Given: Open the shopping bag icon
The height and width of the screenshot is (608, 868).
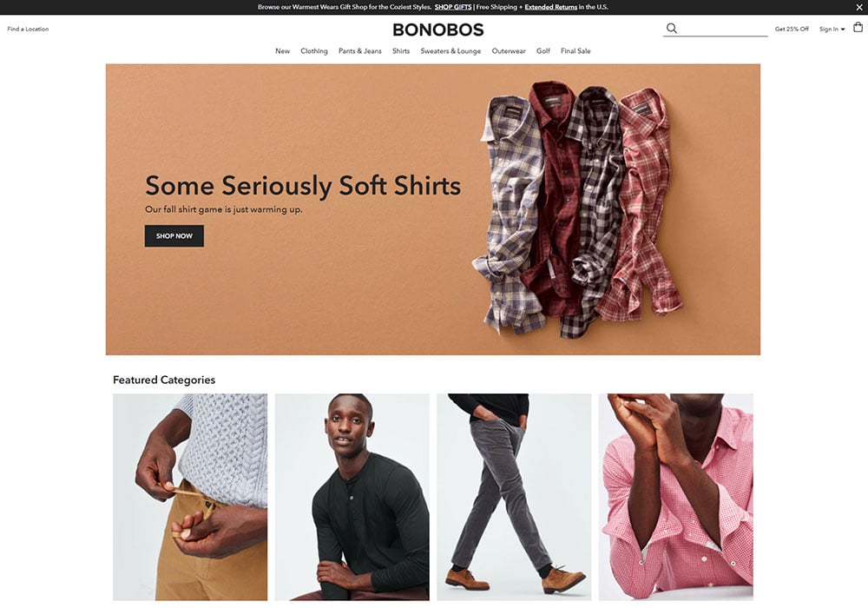Looking at the screenshot, I should point(858,27).
